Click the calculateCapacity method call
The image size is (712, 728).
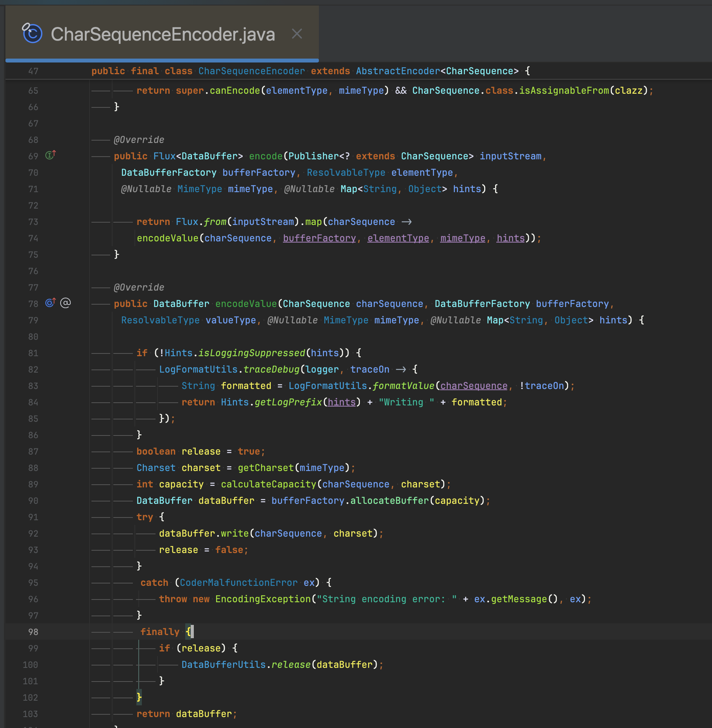click(268, 484)
